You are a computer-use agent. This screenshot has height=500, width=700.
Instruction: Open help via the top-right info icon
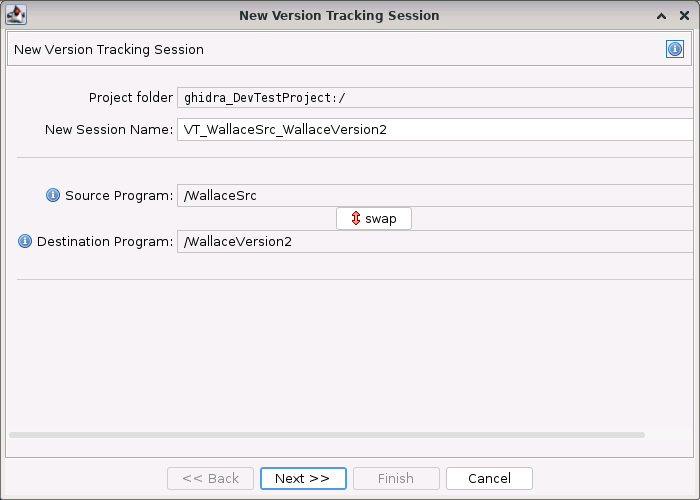(675, 49)
